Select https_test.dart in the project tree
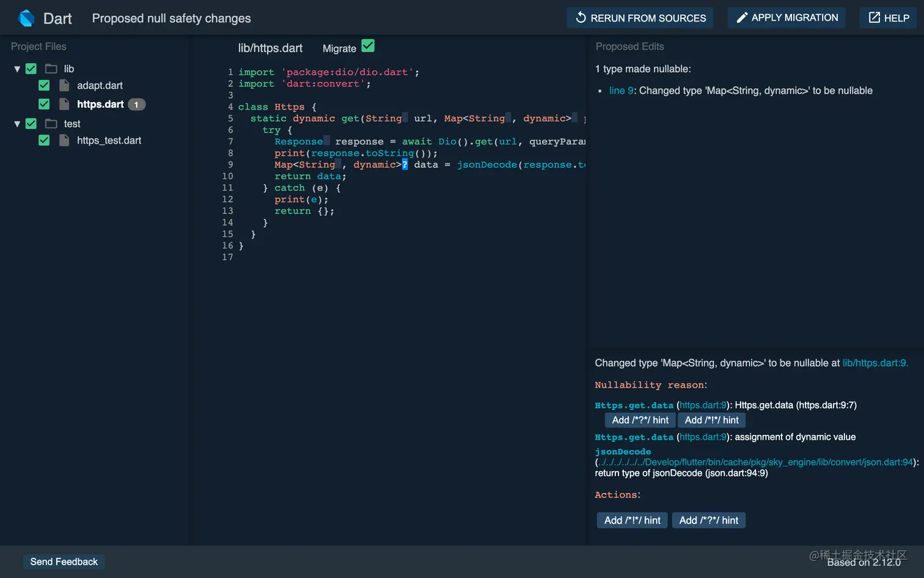 point(109,140)
